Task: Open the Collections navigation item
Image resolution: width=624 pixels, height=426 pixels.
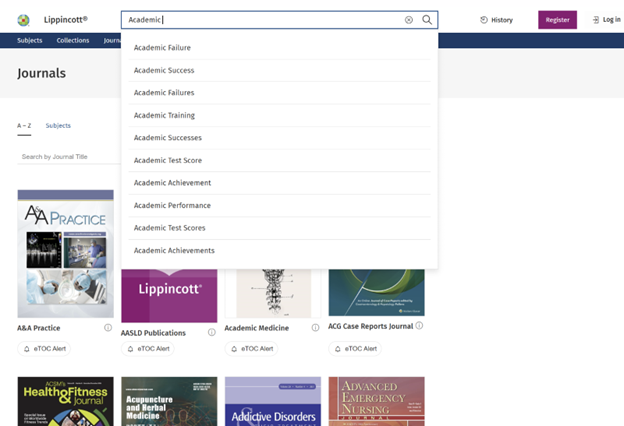Action: (73, 41)
